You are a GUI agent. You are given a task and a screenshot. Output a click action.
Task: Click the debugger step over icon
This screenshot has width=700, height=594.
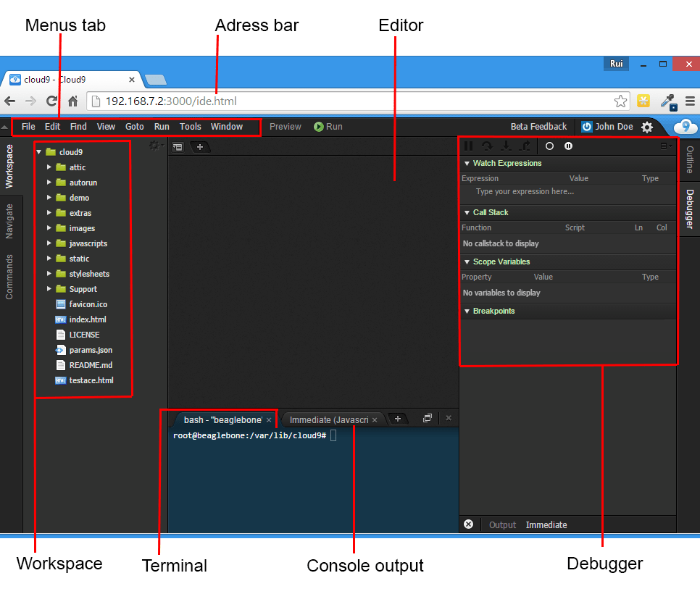tap(488, 146)
